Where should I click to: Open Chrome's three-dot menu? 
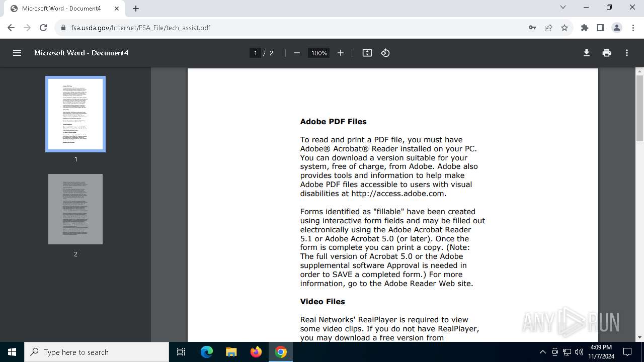tap(633, 28)
